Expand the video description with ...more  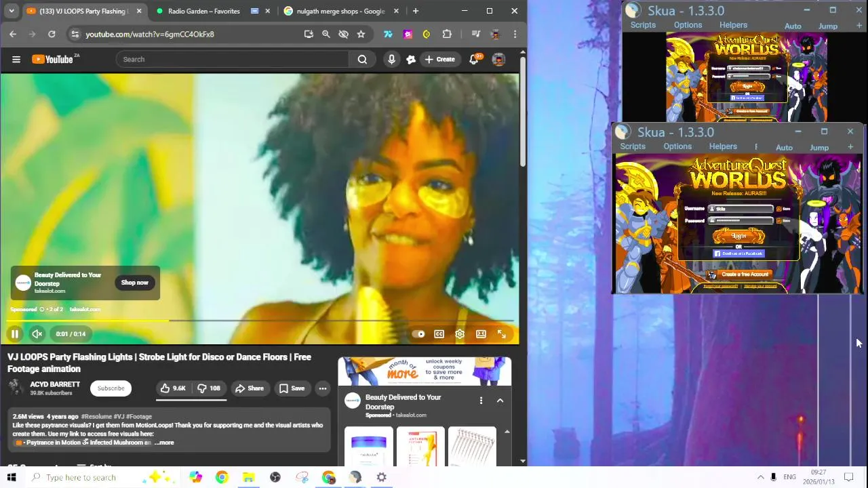(164, 443)
